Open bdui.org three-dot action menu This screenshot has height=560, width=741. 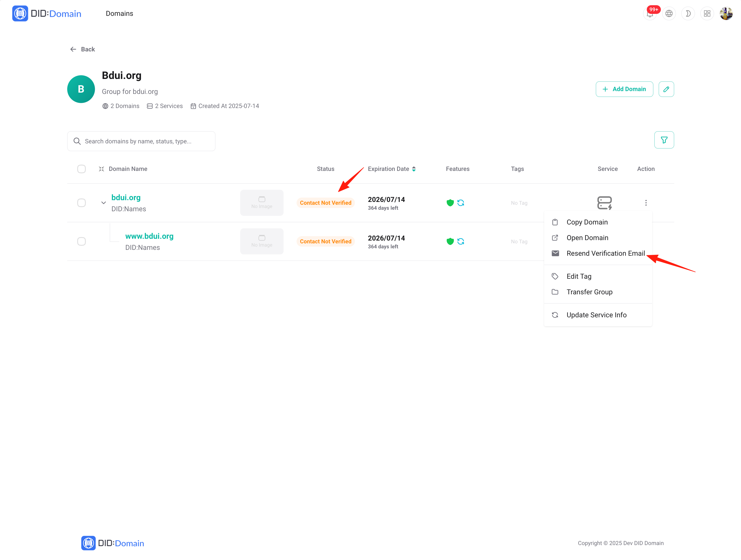pyautogui.click(x=646, y=203)
